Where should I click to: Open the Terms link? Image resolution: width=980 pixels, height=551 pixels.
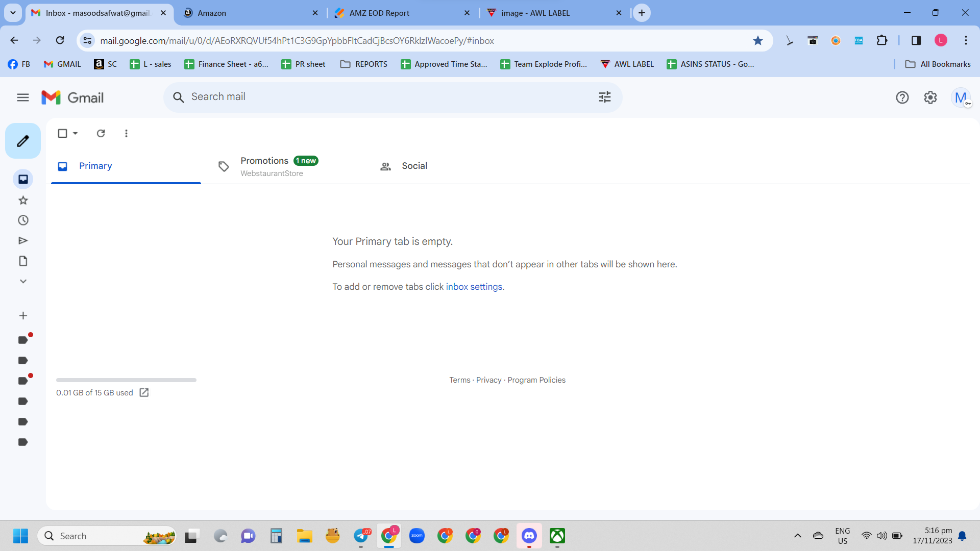(x=460, y=380)
